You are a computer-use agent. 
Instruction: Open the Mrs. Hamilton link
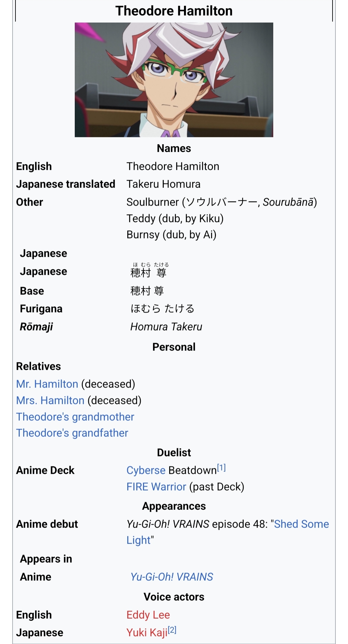tap(50, 400)
